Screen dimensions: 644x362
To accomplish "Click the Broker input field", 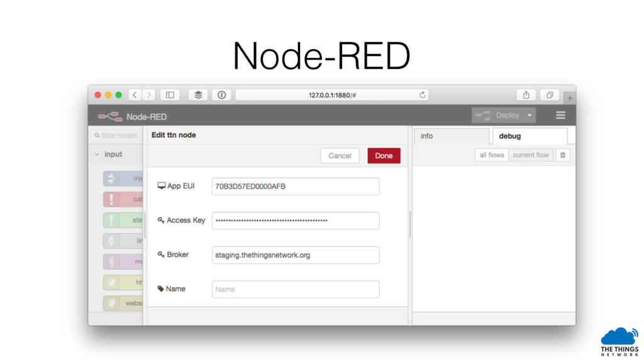I will coord(296,255).
